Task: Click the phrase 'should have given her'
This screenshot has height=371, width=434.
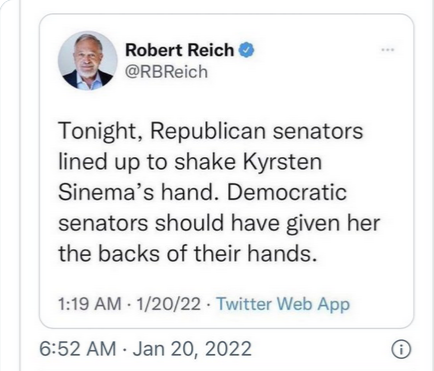Action: point(267,223)
